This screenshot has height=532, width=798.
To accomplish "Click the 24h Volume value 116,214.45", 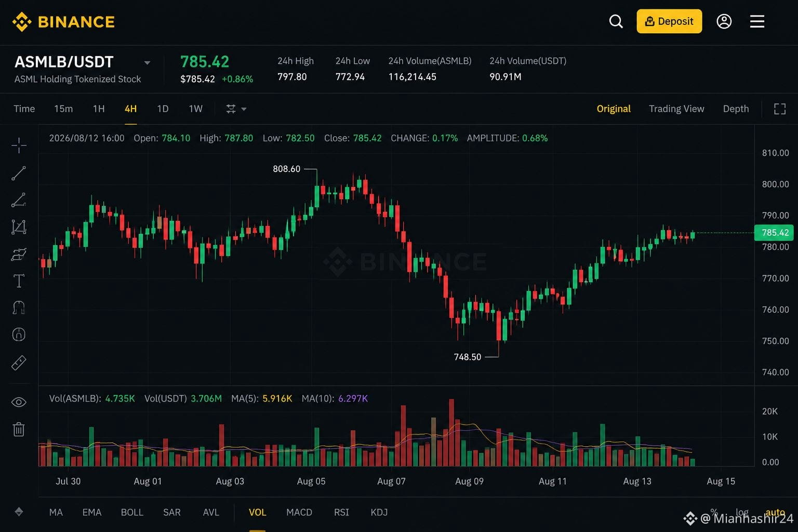I will tap(413, 77).
